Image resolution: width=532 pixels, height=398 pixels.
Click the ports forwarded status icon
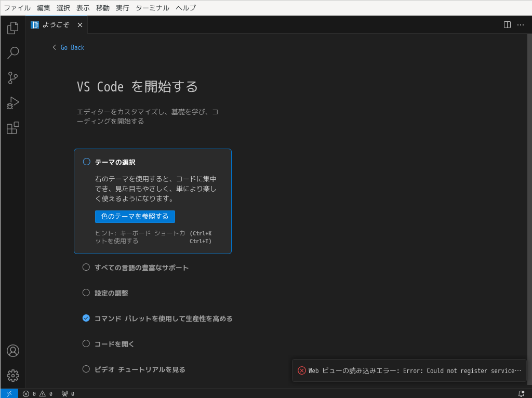point(68,394)
